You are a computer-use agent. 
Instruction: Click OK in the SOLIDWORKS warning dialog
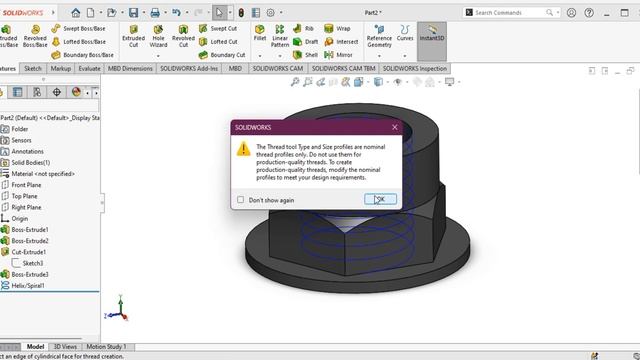point(380,199)
